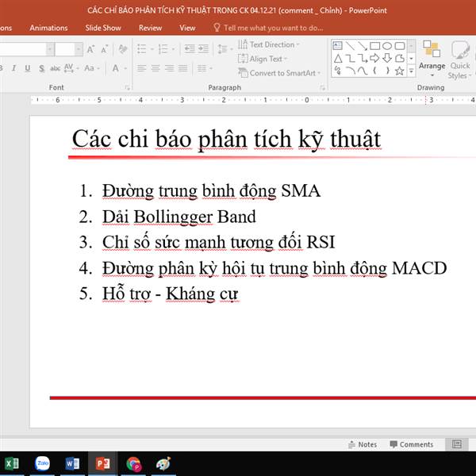Toggle Strikethrough abc formatting
The image size is (476, 476).
(x=55, y=68)
